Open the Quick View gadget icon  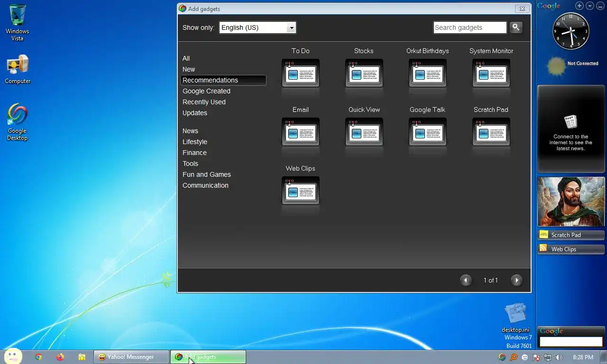364,132
